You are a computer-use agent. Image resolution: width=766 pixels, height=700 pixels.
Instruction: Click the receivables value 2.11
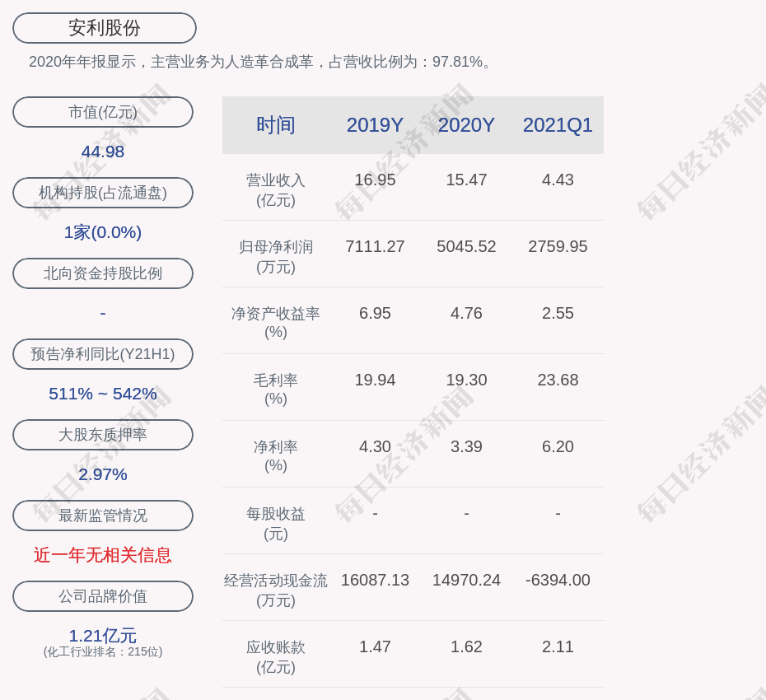(558, 646)
